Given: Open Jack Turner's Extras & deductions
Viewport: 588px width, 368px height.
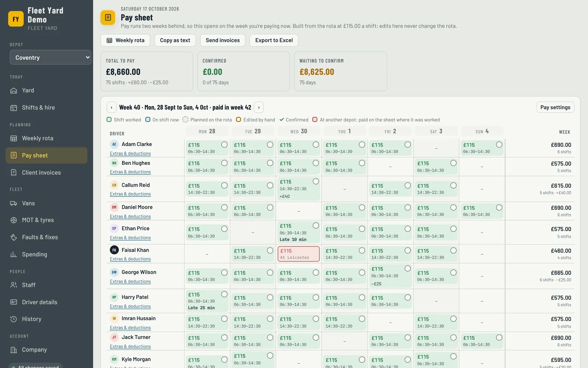Looking at the screenshot, I should pyautogui.click(x=130, y=346).
